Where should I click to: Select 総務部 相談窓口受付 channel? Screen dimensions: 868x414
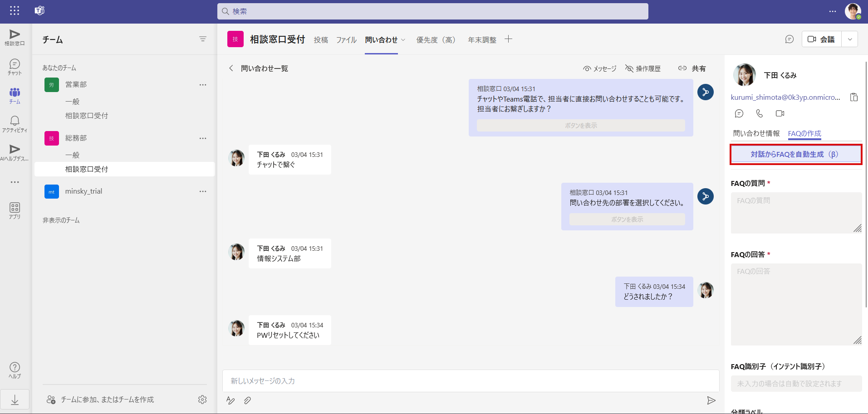click(x=125, y=169)
